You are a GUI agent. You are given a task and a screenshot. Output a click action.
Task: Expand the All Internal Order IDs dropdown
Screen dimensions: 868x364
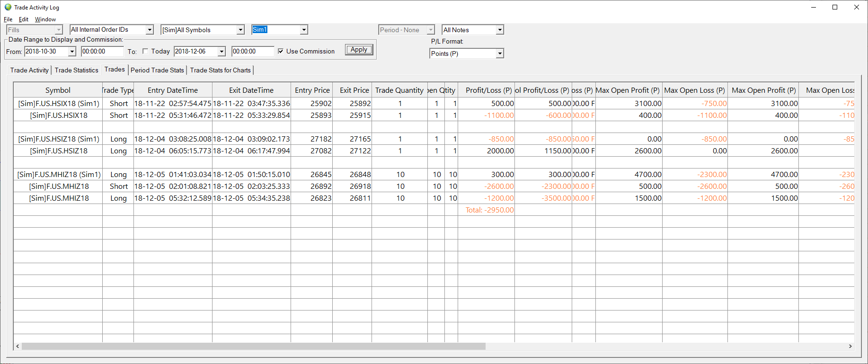coord(150,30)
